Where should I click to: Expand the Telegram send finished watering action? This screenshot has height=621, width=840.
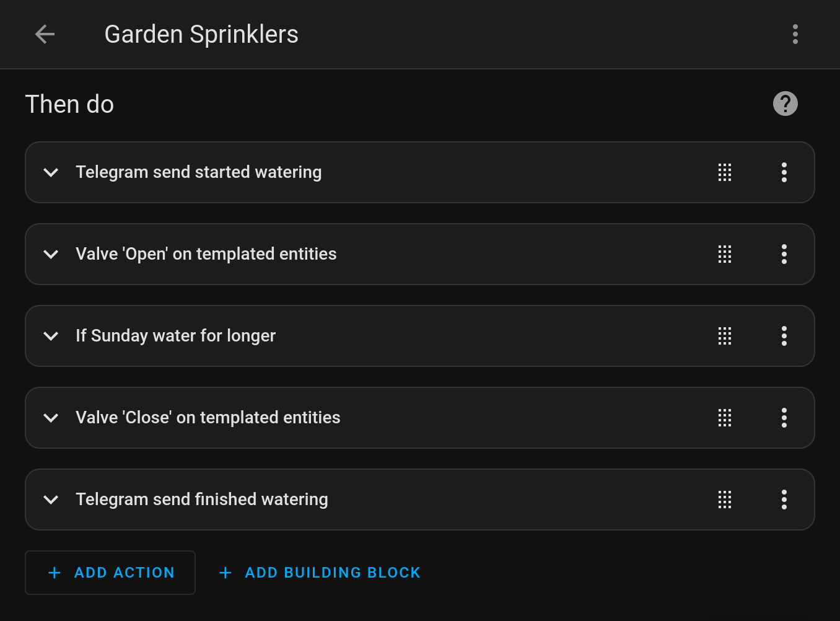click(x=51, y=500)
